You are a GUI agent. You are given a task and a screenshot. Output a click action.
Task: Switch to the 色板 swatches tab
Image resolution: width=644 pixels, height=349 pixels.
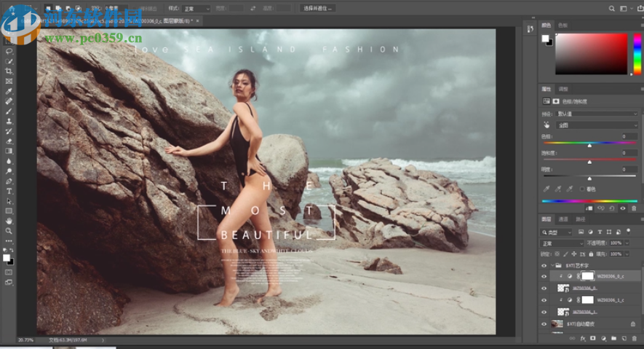point(562,25)
